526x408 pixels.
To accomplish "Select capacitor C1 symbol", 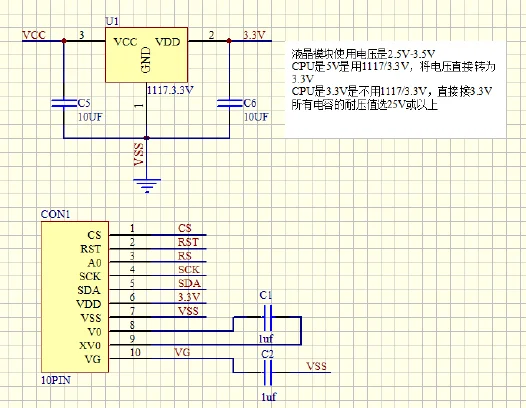I will tap(268, 317).
